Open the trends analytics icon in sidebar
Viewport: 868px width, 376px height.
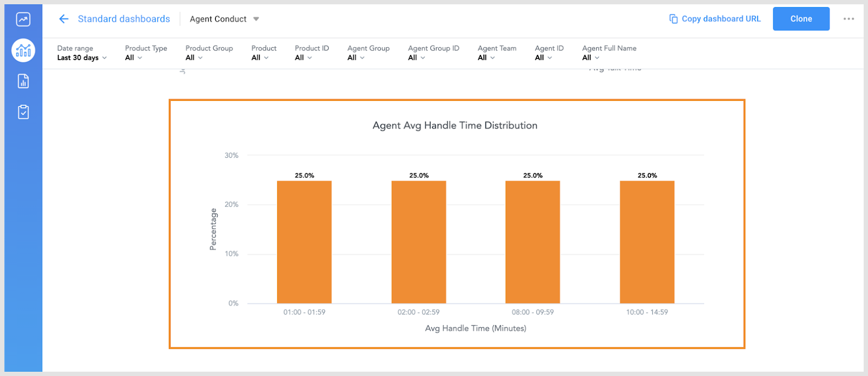point(22,19)
